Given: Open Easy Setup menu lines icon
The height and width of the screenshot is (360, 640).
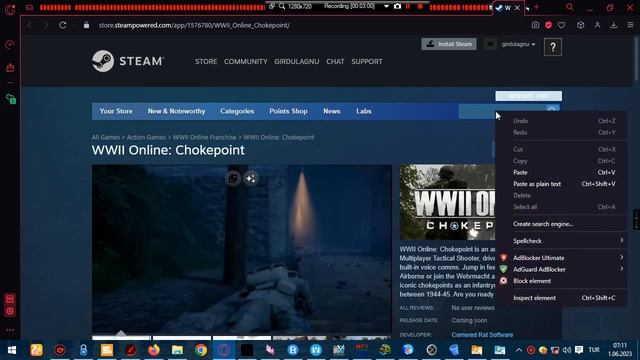Looking at the screenshot, I should coord(630,25).
